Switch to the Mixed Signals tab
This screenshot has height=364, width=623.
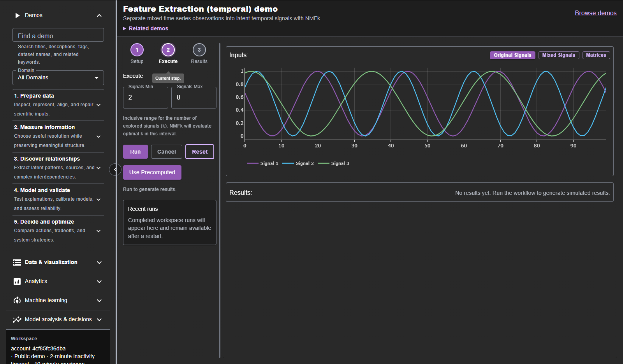click(x=559, y=55)
